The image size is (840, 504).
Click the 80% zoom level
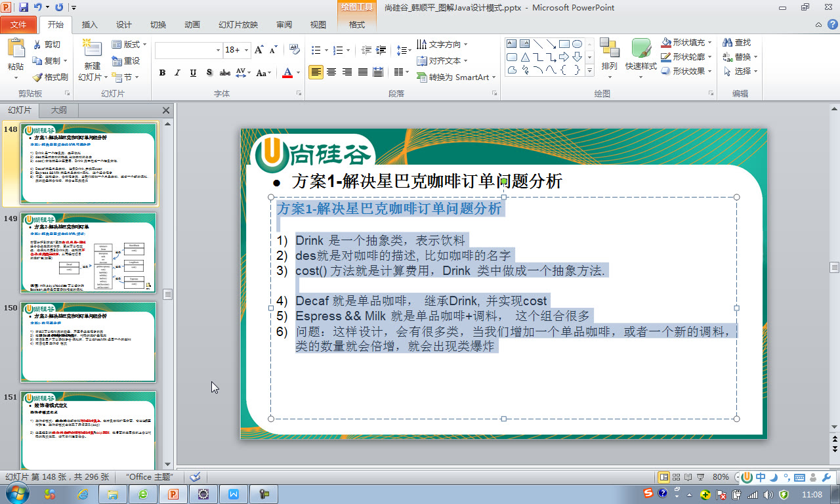click(x=721, y=477)
